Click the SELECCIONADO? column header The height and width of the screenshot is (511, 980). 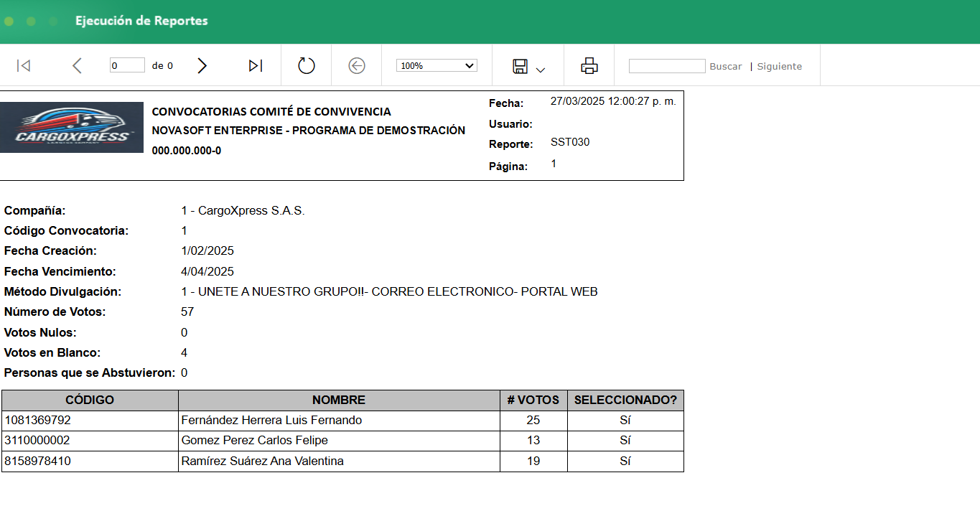tap(625, 400)
